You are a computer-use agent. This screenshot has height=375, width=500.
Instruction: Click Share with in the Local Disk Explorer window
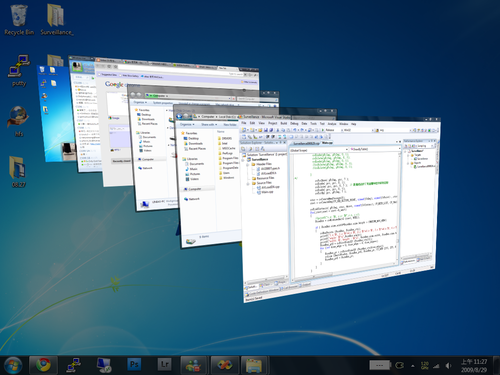(x=209, y=125)
